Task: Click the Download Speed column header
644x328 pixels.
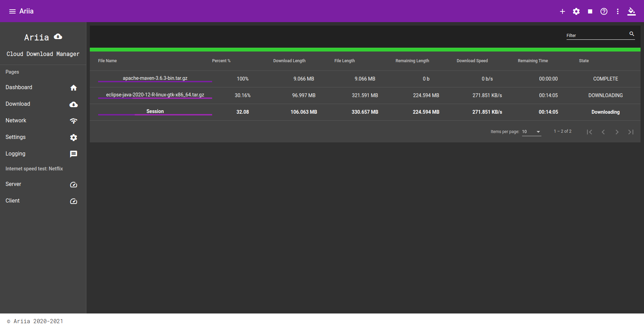Action: 472,61
